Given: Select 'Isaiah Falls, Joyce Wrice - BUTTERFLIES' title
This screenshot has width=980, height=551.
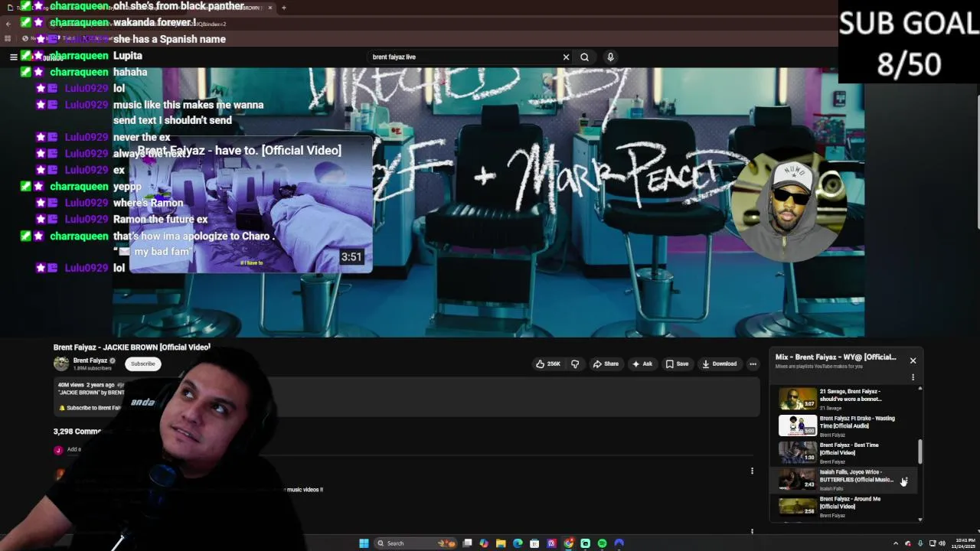Looking at the screenshot, I should coord(856,476).
